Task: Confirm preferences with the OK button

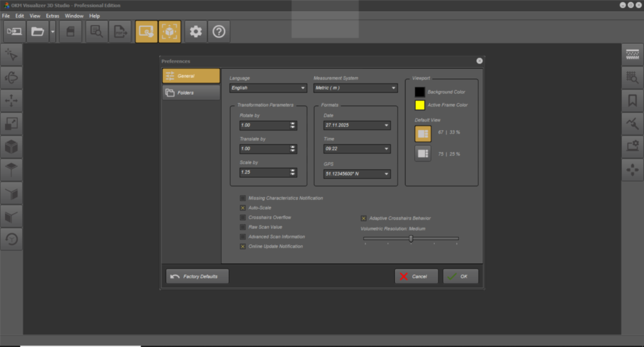Action: click(460, 276)
